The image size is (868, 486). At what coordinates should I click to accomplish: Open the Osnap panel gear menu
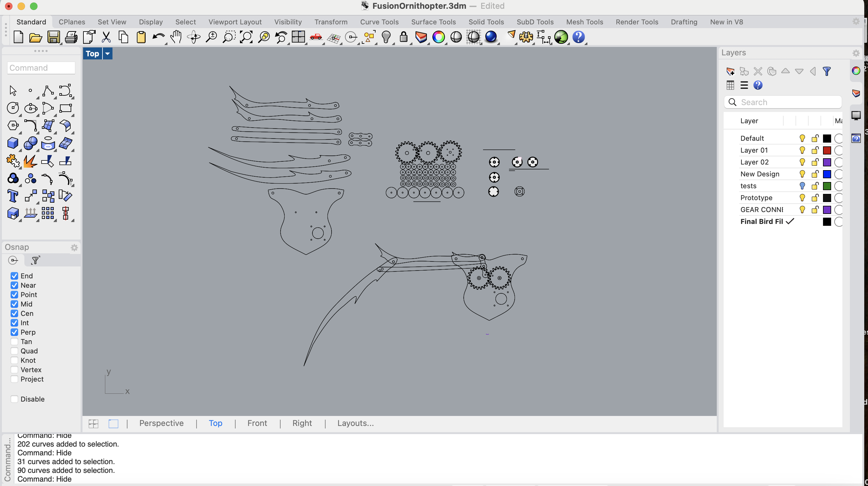74,248
